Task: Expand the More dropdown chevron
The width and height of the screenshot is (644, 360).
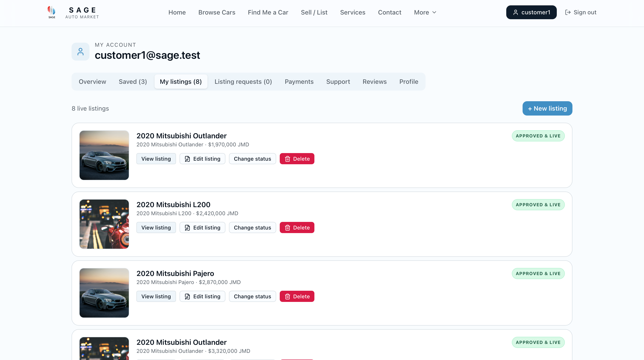Action: pyautogui.click(x=434, y=13)
